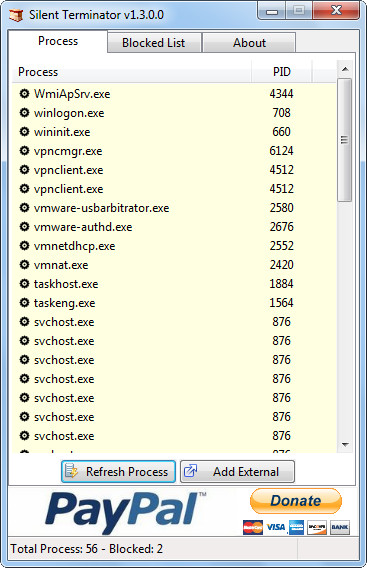Select the vmware-authd.exe process row
This screenshot has width=367, height=568.
174,227
